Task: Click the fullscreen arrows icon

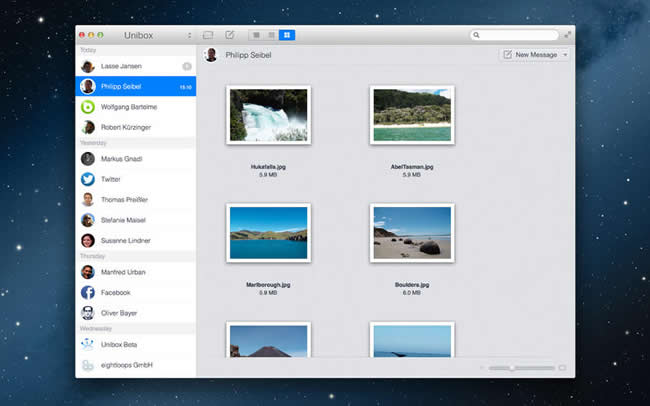Action: coord(568,35)
